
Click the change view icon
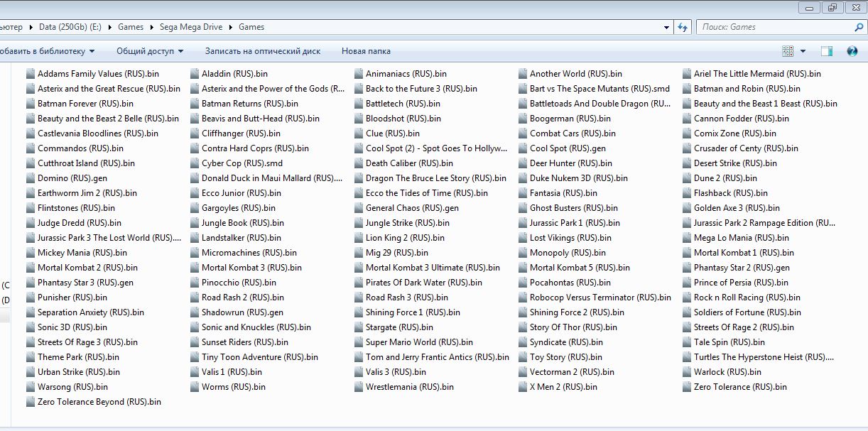click(x=788, y=51)
